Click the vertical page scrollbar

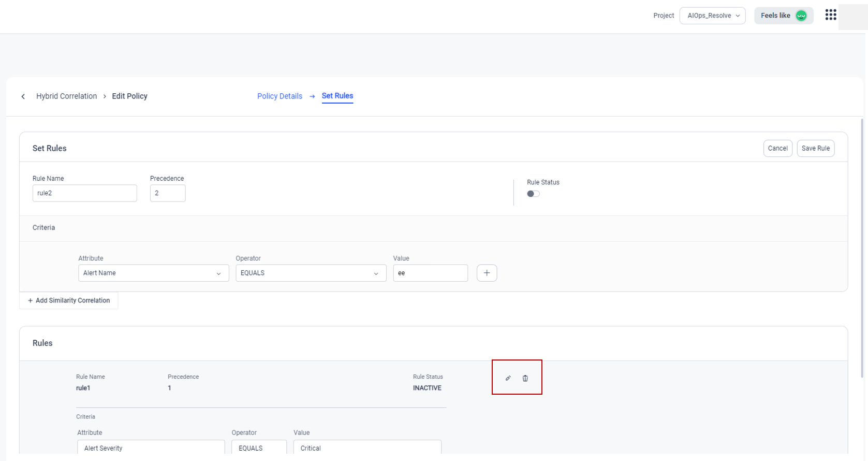pos(862,249)
